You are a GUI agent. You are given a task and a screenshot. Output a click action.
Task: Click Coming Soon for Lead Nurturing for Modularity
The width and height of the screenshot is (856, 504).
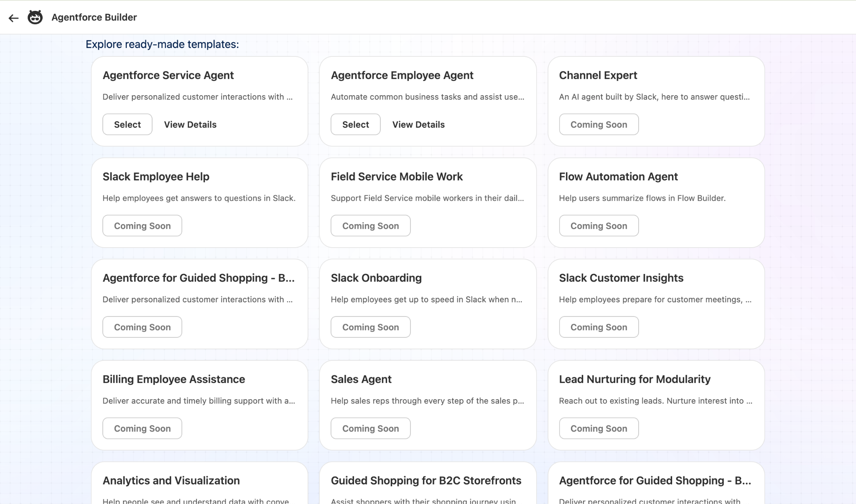(x=599, y=428)
